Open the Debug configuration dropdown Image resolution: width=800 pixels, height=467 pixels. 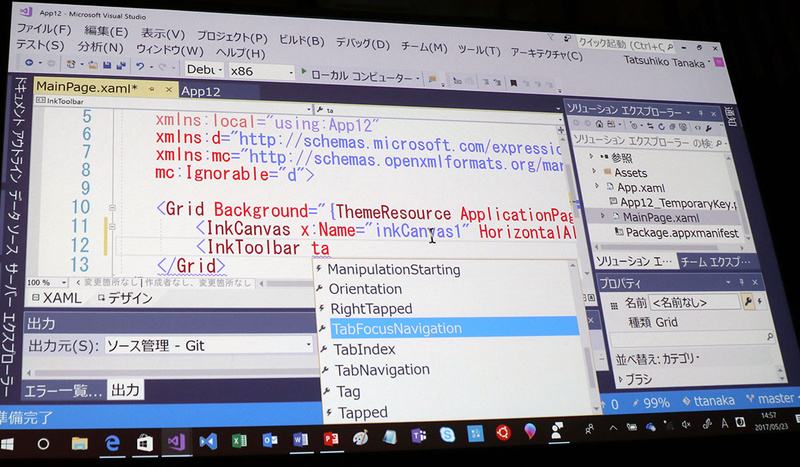click(204, 69)
